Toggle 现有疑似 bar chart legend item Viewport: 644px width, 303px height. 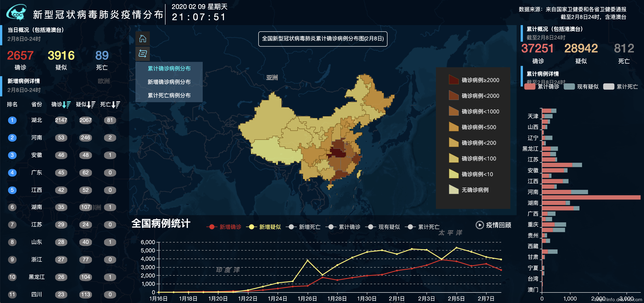pos(581,87)
